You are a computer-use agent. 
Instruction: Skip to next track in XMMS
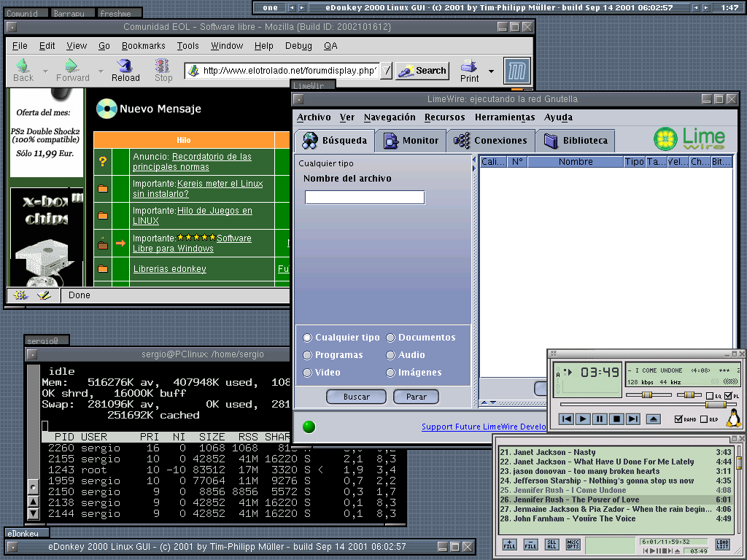(x=633, y=419)
